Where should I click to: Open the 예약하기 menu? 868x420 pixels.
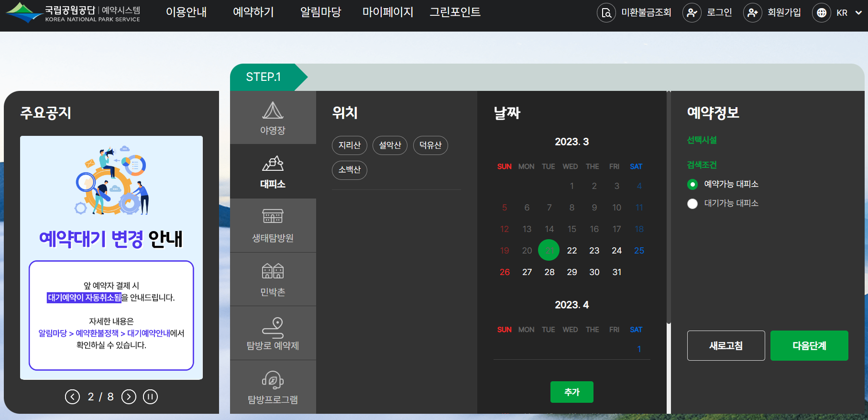click(x=253, y=12)
